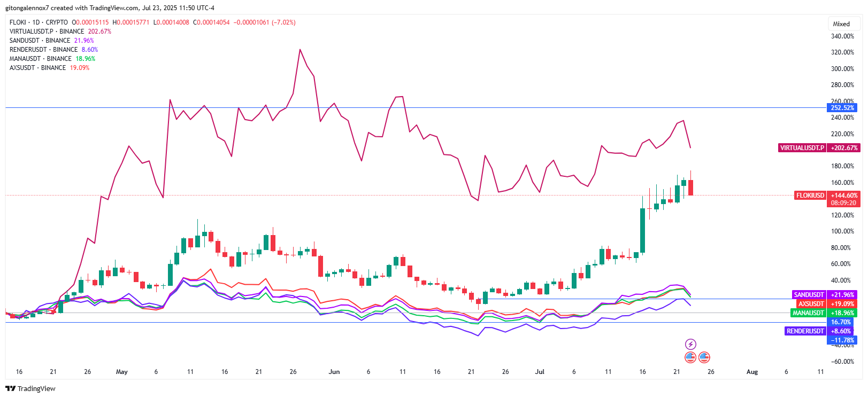Image resolution: width=868 pixels, height=398 pixels.
Task: Click the −0.00001061 (−7.02%) change value
Action: (265, 22)
